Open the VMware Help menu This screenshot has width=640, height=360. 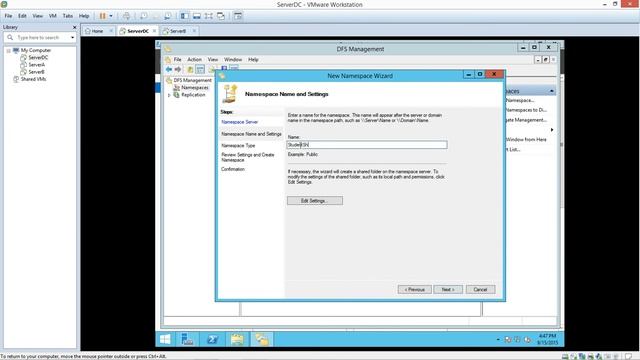coord(84,16)
